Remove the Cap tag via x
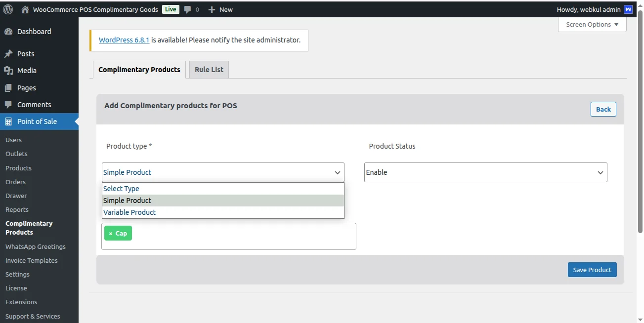Screen dimensions: 644x323 pyautogui.click(x=110, y=234)
